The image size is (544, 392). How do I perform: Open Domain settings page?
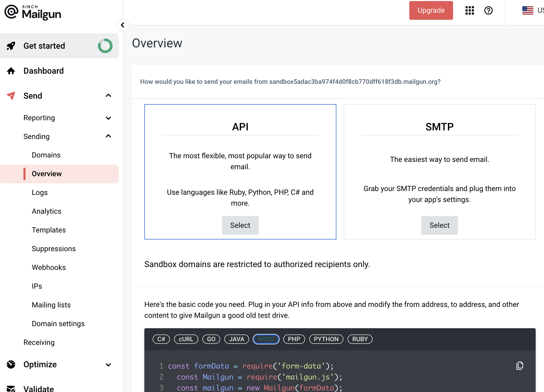(x=58, y=324)
